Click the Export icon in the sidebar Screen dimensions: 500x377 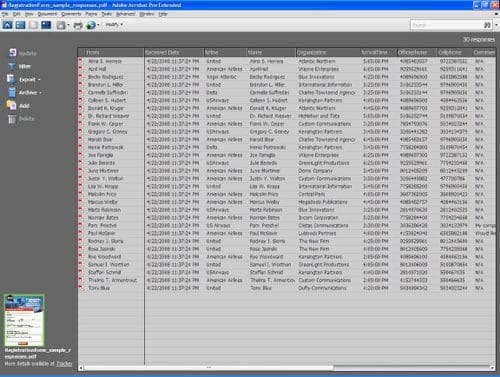[x=11, y=79]
